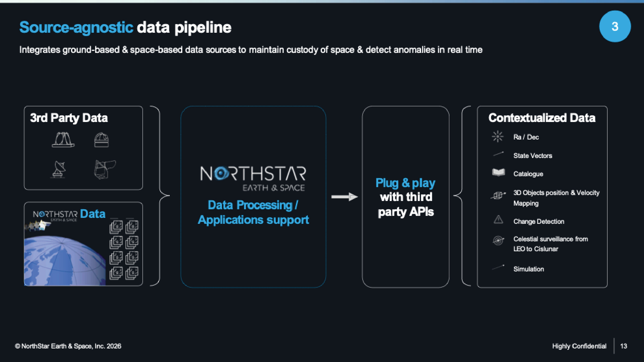
Task: Click the "Change Detection" label
Action: 539,221
